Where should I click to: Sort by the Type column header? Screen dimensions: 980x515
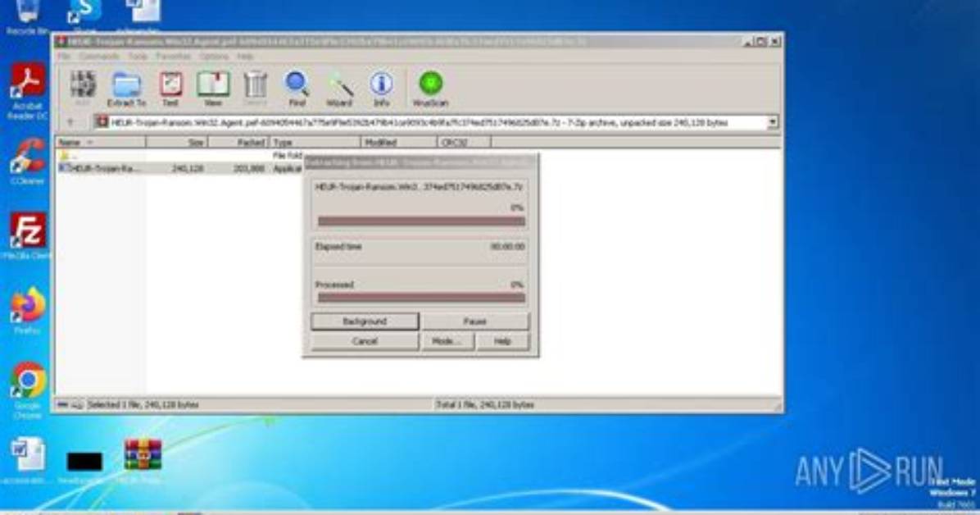pyautogui.click(x=315, y=142)
